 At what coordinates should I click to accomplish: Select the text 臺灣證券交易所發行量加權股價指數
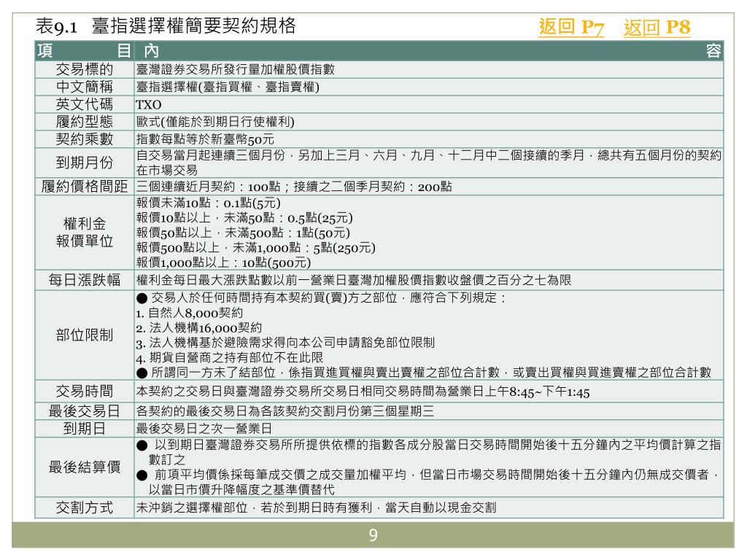click(x=236, y=69)
